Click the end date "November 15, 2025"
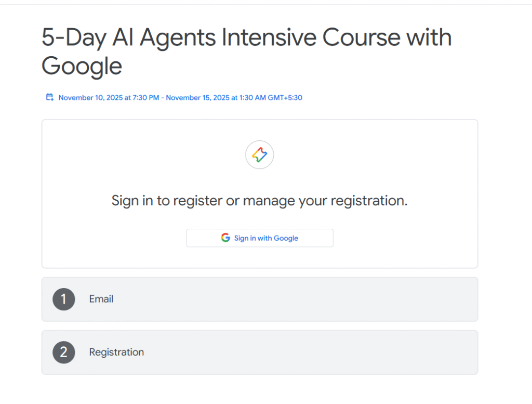532x404 pixels. (x=198, y=98)
